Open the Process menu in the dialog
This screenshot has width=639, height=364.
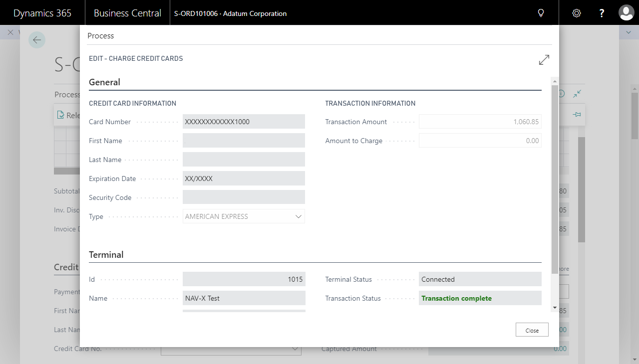tap(100, 36)
